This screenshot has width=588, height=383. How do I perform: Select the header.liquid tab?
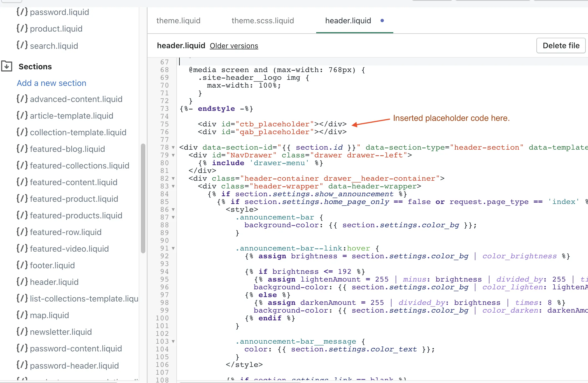(348, 21)
